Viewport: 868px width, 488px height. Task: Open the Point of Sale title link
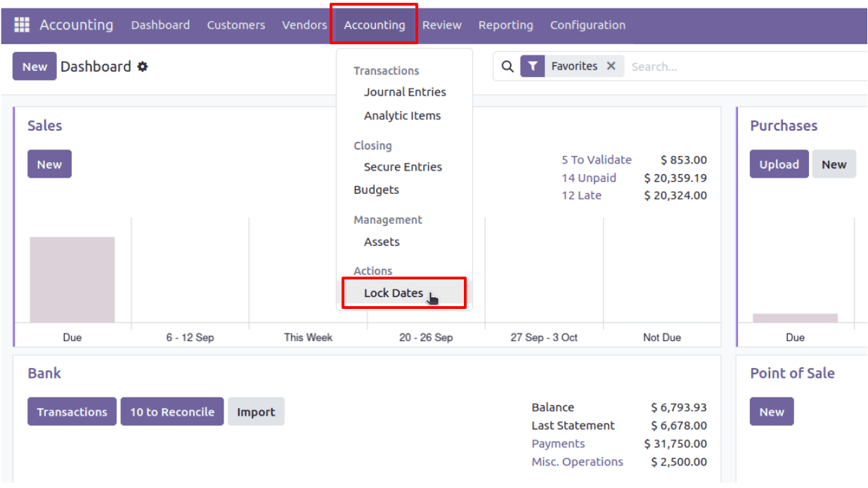(x=792, y=373)
